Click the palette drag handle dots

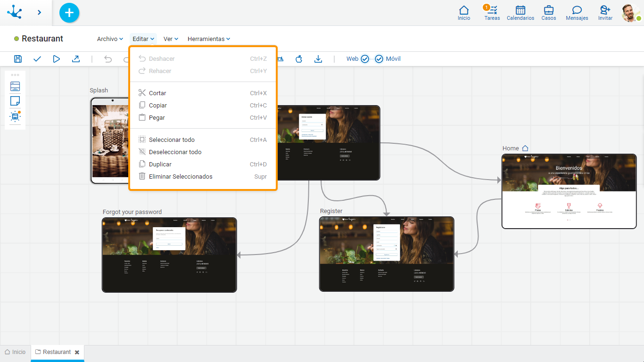click(15, 75)
